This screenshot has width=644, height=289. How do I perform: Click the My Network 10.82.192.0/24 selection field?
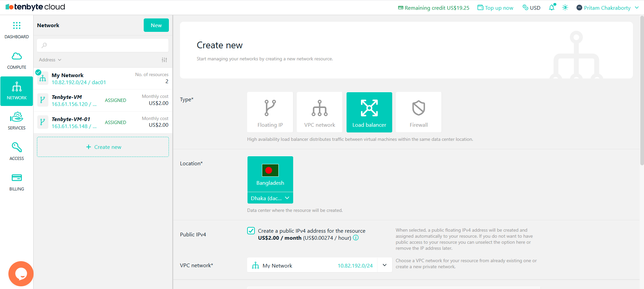click(312, 265)
